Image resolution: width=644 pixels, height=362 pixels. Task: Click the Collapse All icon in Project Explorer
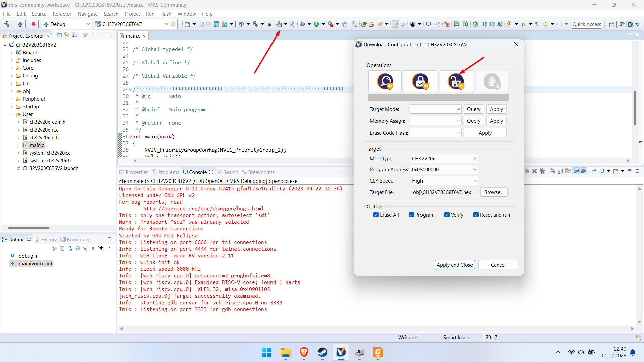coord(59,35)
